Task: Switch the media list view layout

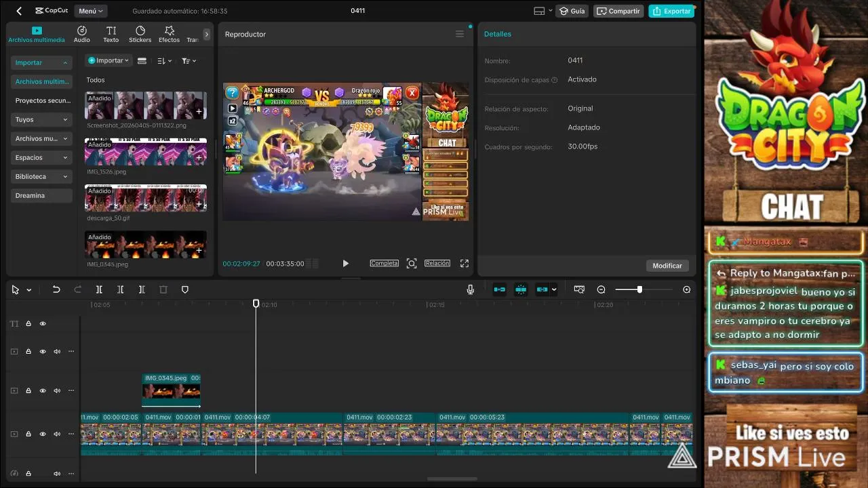Action: pyautogui.click(x=142, y=61)
